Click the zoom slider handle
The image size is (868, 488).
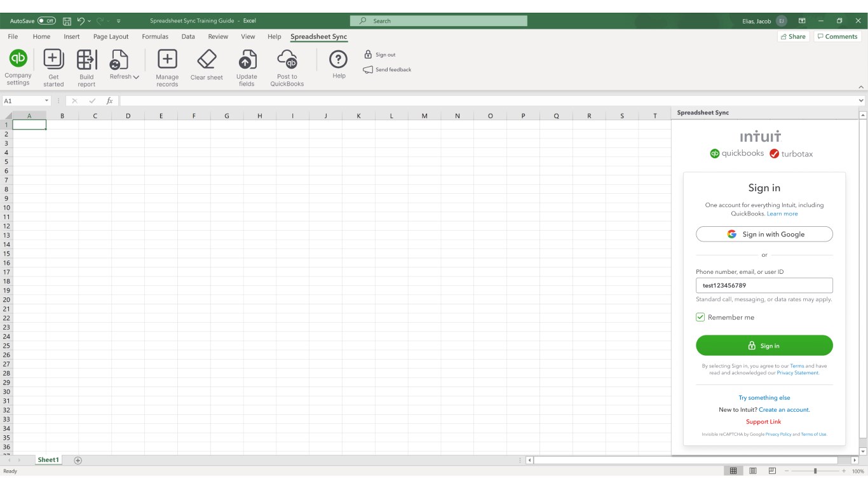pyautogui.click(x=815, y=471)
